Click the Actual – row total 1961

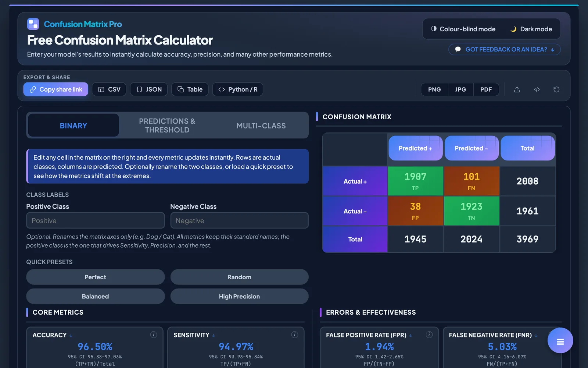pos(527,211)
